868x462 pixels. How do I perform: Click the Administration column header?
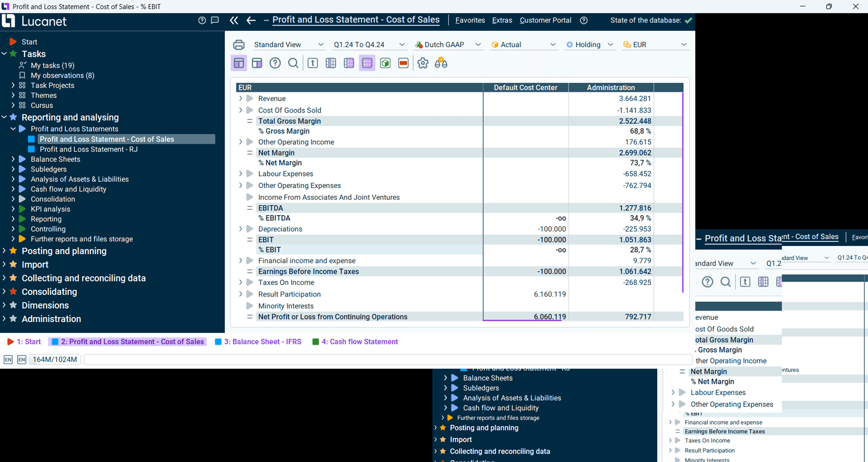(611, 88)
